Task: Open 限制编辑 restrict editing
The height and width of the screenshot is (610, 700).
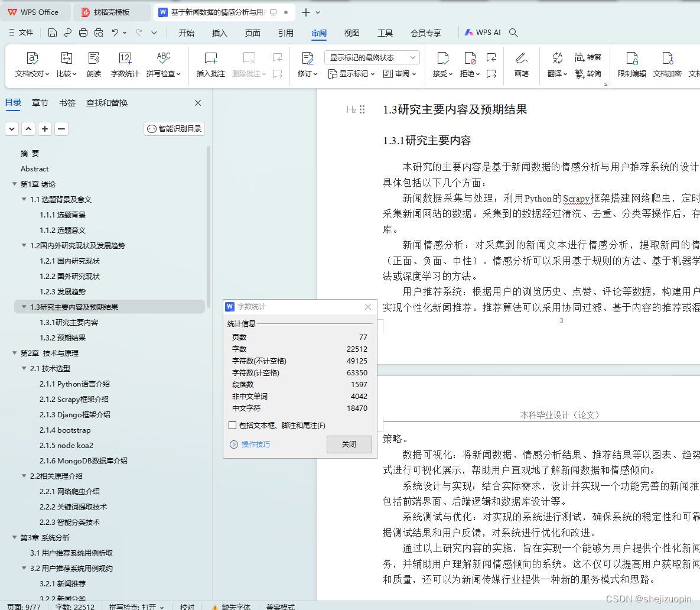Action: pyautogui.click(x=631, y=65)
